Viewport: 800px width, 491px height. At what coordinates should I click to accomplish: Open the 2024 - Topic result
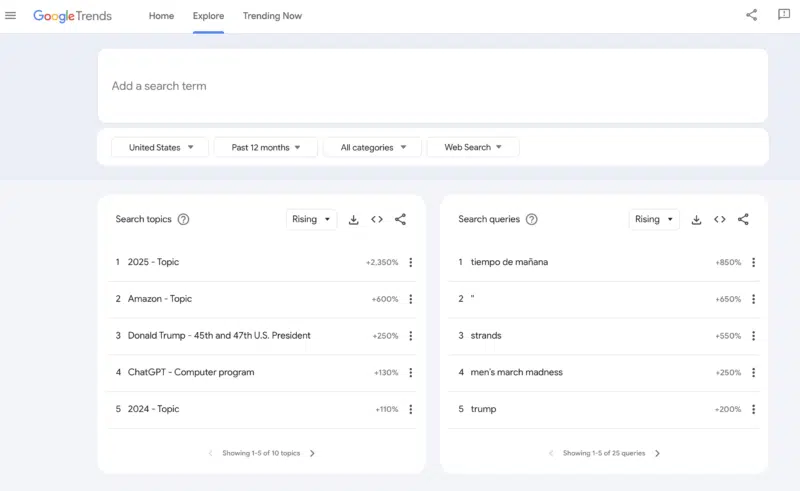(153, 409)
